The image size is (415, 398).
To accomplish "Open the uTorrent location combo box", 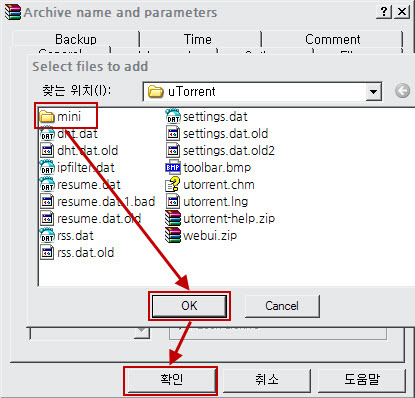I will click(x=262, y=91).
